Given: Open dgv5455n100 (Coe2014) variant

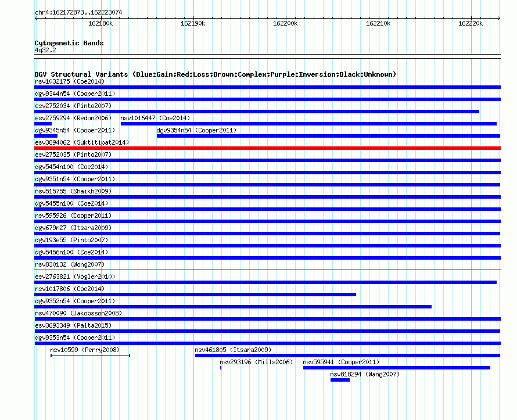Looking at the screenshot, I should (x=267, y=209).
